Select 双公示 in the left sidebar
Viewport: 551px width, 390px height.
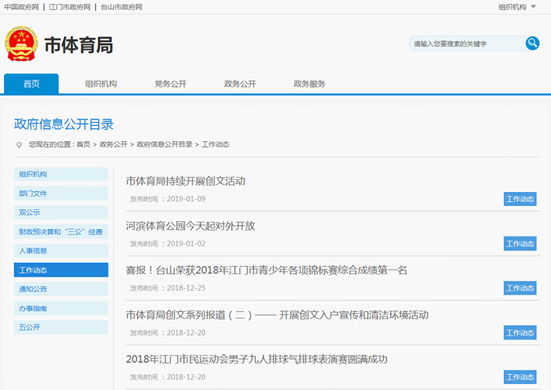[61, 212]
